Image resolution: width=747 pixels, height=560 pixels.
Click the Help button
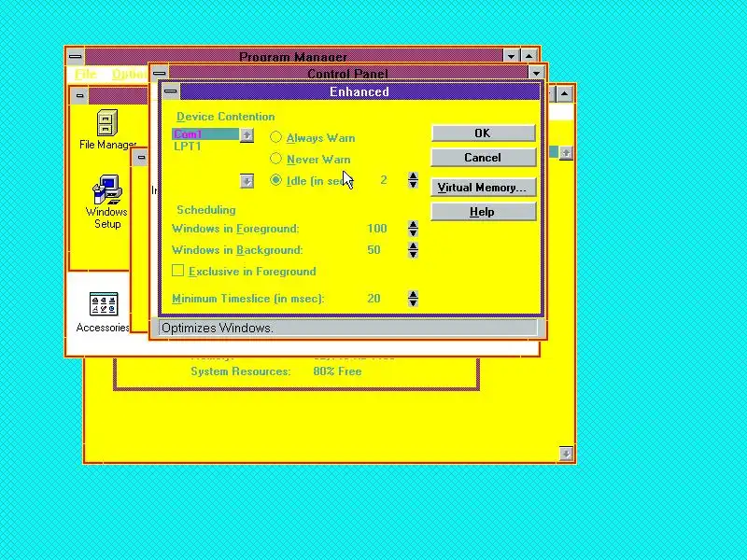coord(483,212)
